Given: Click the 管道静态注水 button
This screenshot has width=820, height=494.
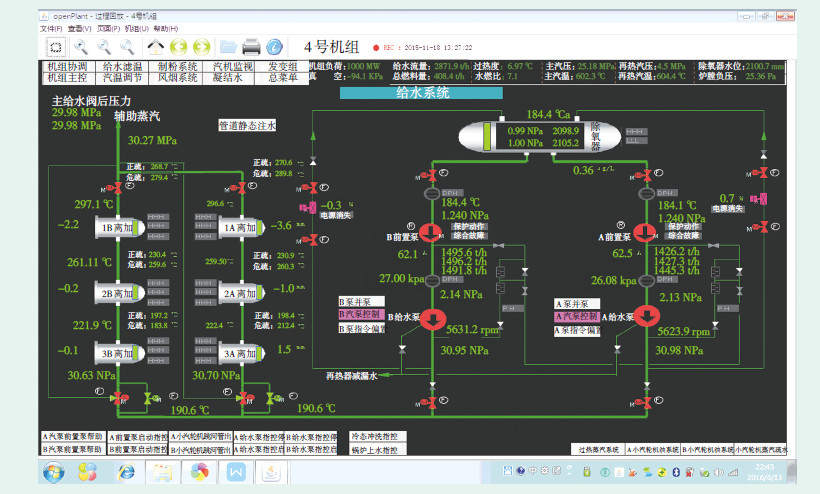Looking at the screenshot, I should [247, 126].
